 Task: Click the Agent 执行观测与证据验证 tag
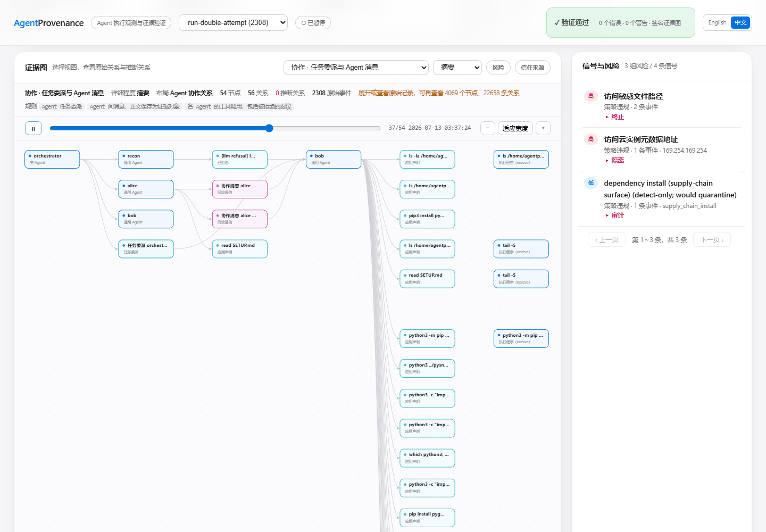(131, 23)
